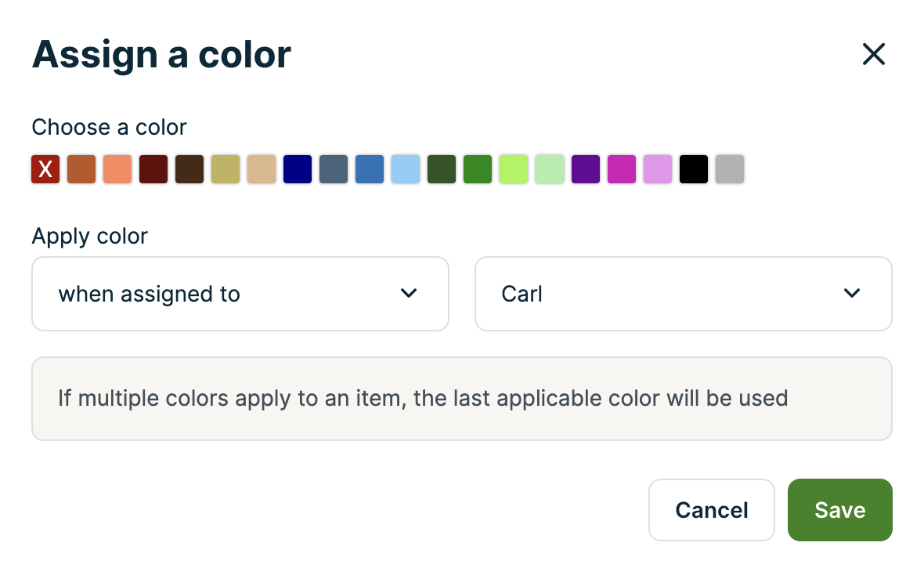This screenshot has width=924, height=575.
Task: Pick the gray color swatch
Action: (x=729, y=168)
